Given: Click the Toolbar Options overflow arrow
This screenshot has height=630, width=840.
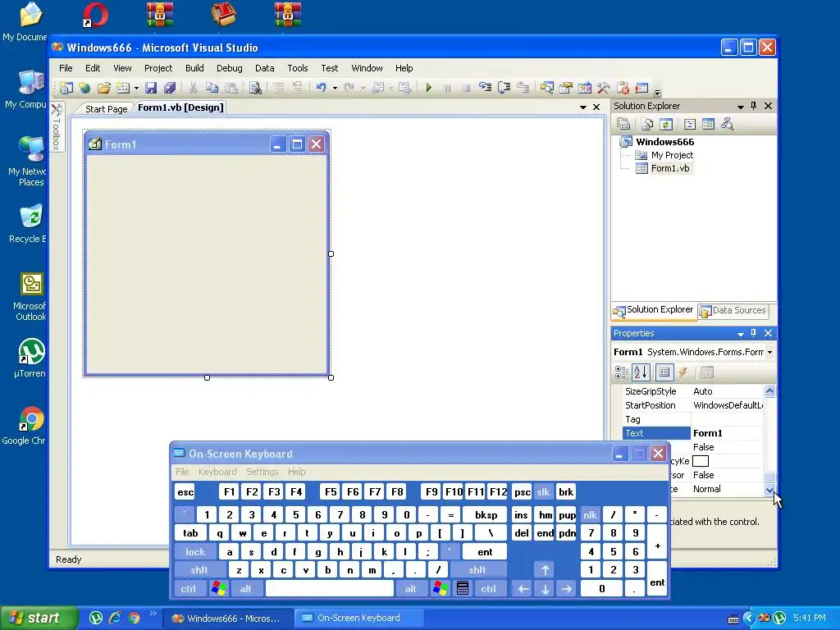Looking at the screenshot, I should tap(657, 91).
